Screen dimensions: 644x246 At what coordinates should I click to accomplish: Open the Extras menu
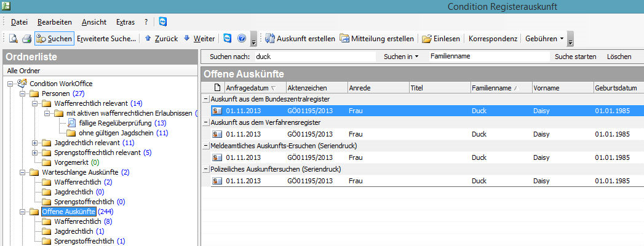pyautogui.click(x=125, y=22)
